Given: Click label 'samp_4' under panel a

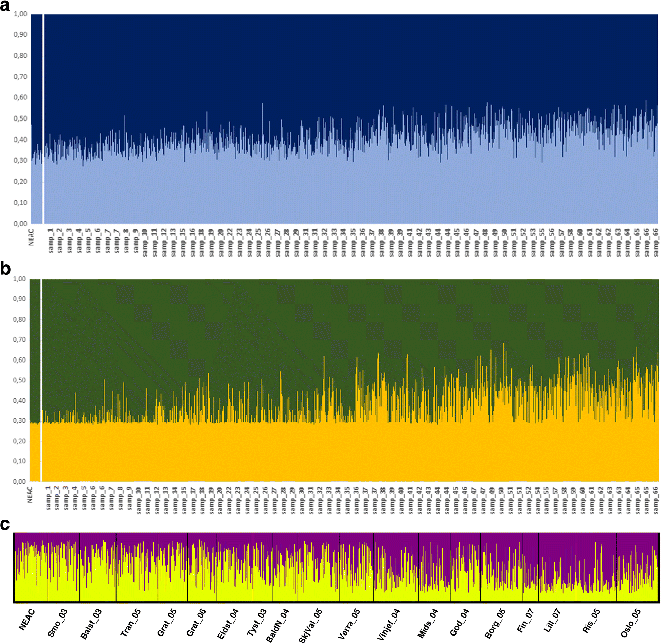Looking at the screenshot, I should pos(79,241).
